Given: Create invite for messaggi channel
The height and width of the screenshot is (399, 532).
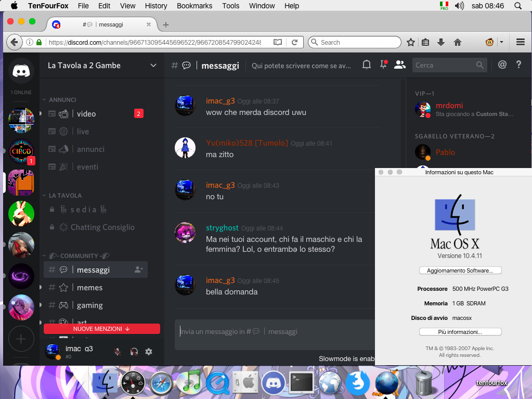Looking at the screenshot, I should click(139, 270).
